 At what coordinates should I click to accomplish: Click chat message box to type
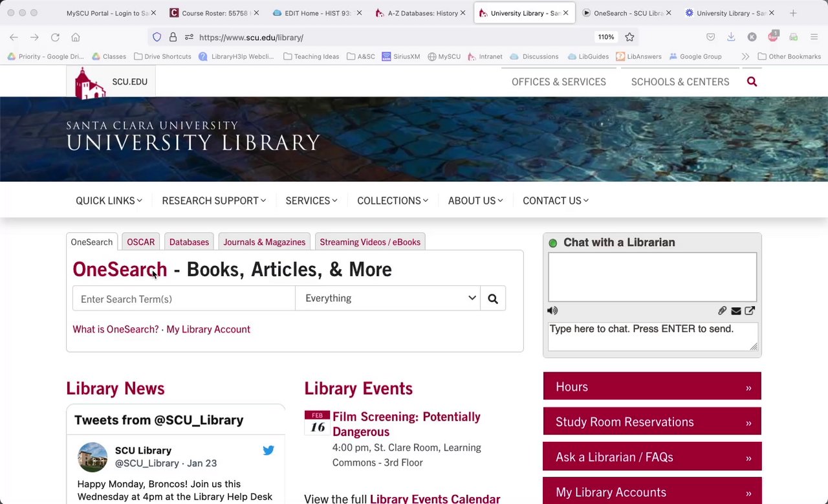[x=652, y=336]
